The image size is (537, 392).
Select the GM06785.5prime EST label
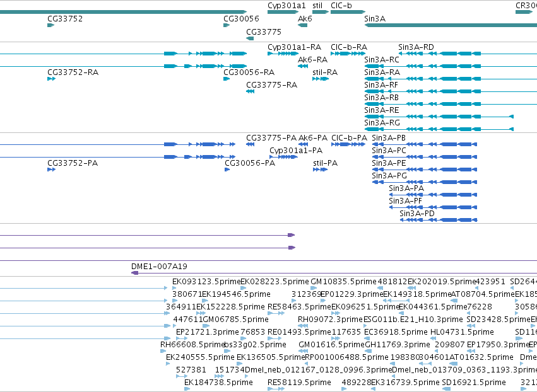tap(235, 320)
